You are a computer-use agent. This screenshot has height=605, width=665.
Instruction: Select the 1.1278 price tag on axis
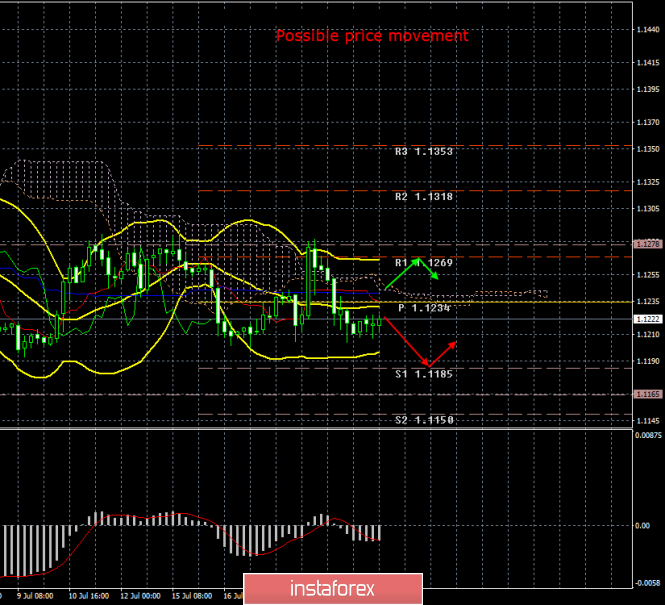click(x=647, y=244)
